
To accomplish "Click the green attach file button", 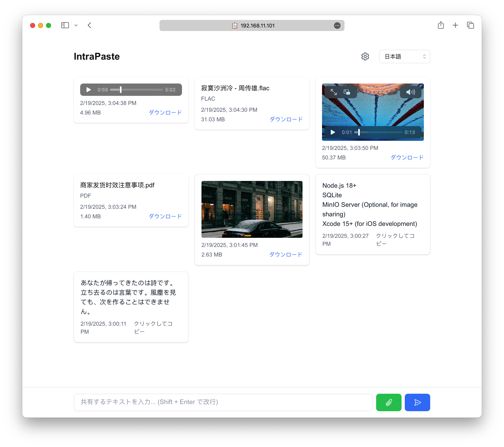I will (x=388, y=402).
